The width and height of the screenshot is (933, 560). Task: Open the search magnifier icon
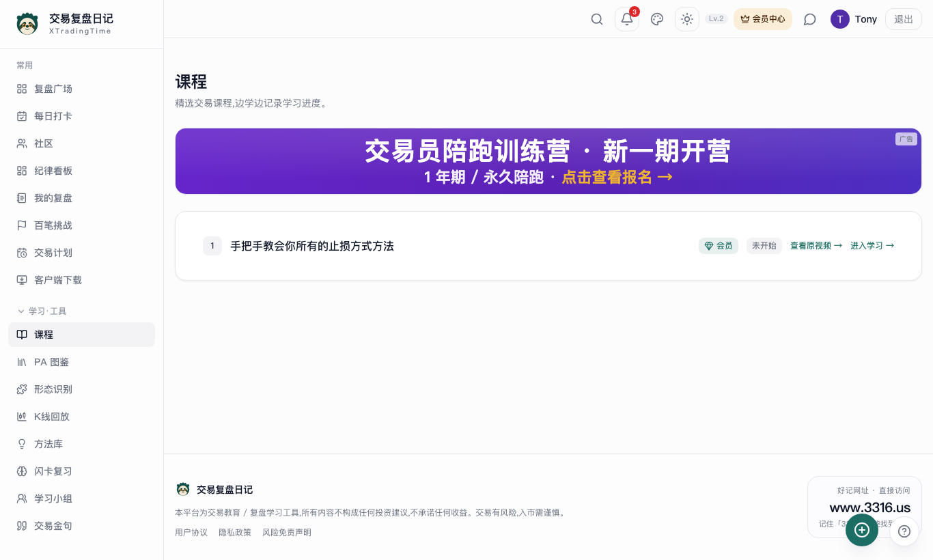[597, 19]
